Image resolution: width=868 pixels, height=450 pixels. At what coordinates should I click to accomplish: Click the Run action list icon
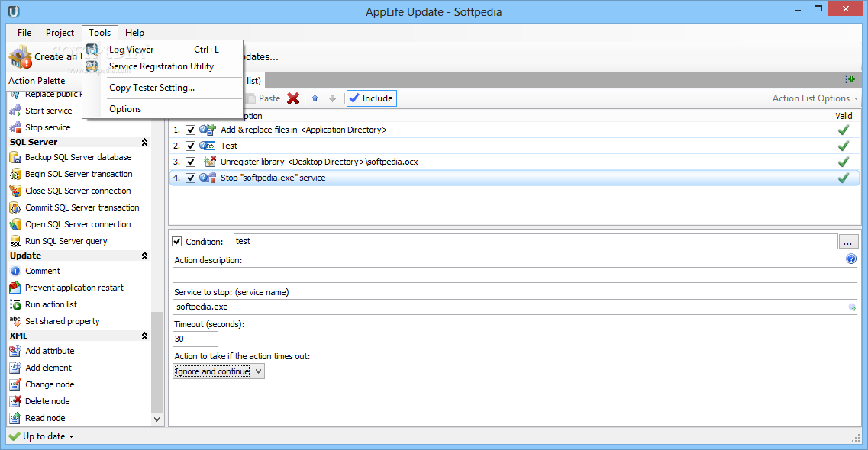(x=15, y=304)
